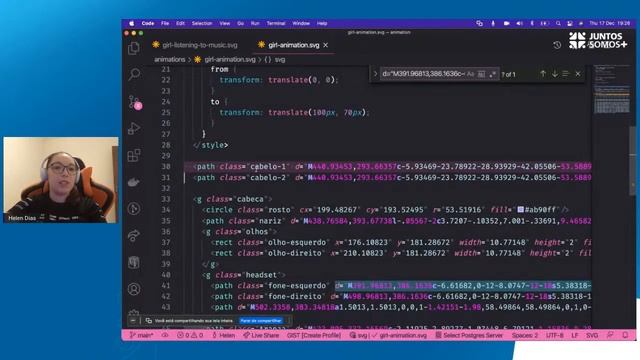Click LF end-of-line setting
This screenshot has width=640, height=360.
(575, 335)
